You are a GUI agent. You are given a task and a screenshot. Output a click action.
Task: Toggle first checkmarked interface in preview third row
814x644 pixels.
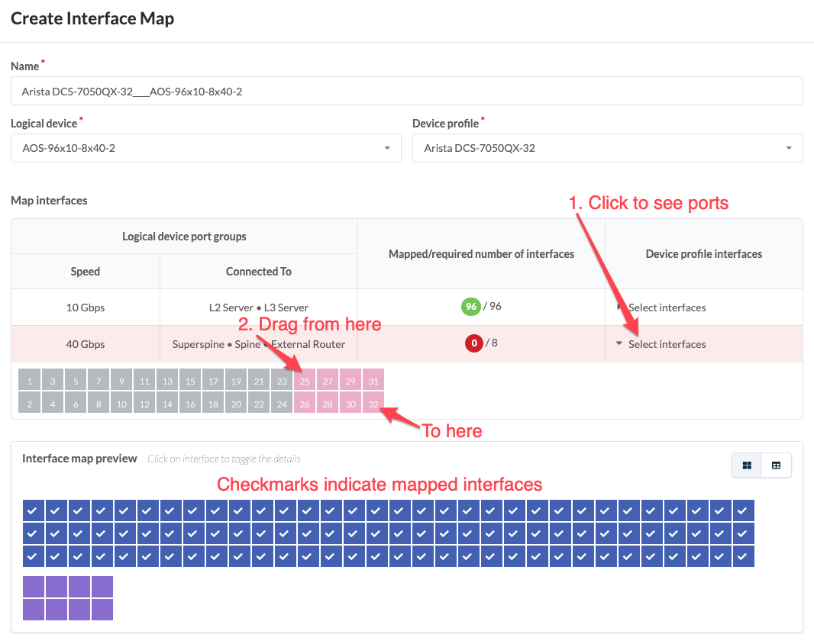coord(34,556)
